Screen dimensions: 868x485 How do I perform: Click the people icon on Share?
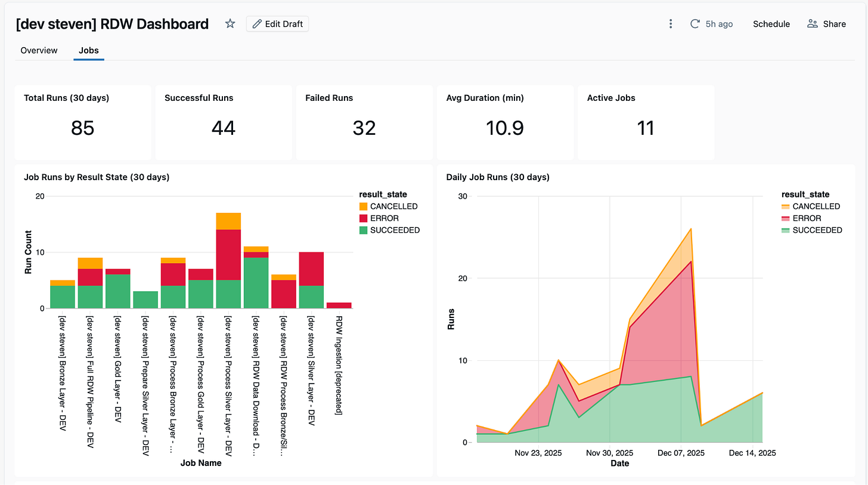tap(813, 24)
